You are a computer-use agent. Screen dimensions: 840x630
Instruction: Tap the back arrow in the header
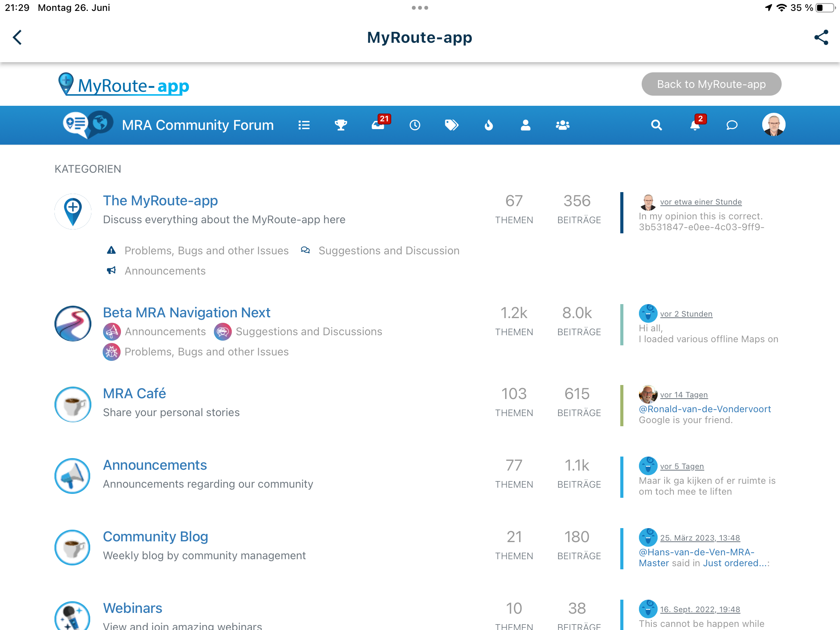[x=17, y=38]
